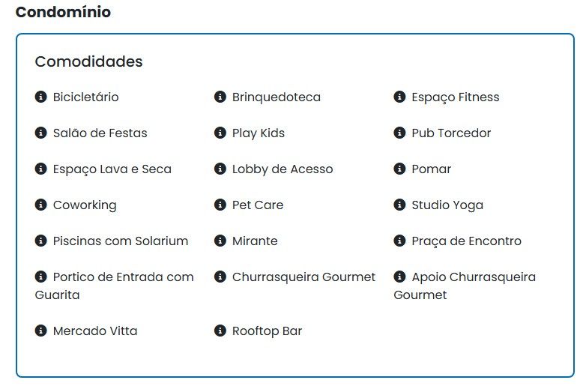Click info icon beside Piscinas com Solarium
The height and width of the screenshot is (392, 583).
click(41, 241)
